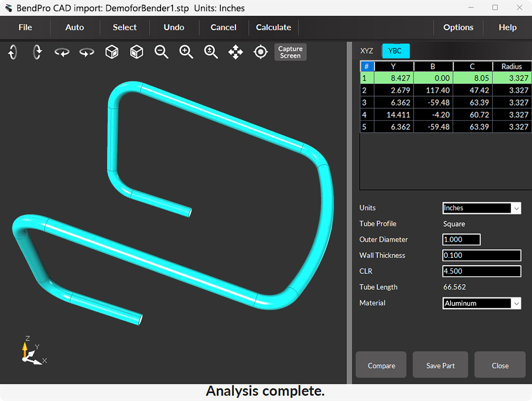Viewport: 532px width, 401px height.
Task: Click the C column header
Action: [472, 66]
